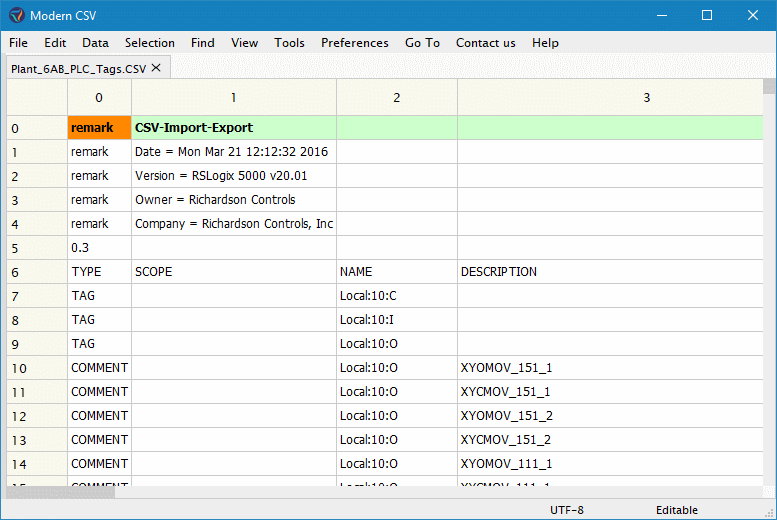Open the Contact us menu
The image size is (777, 520).
pos(486,43)
